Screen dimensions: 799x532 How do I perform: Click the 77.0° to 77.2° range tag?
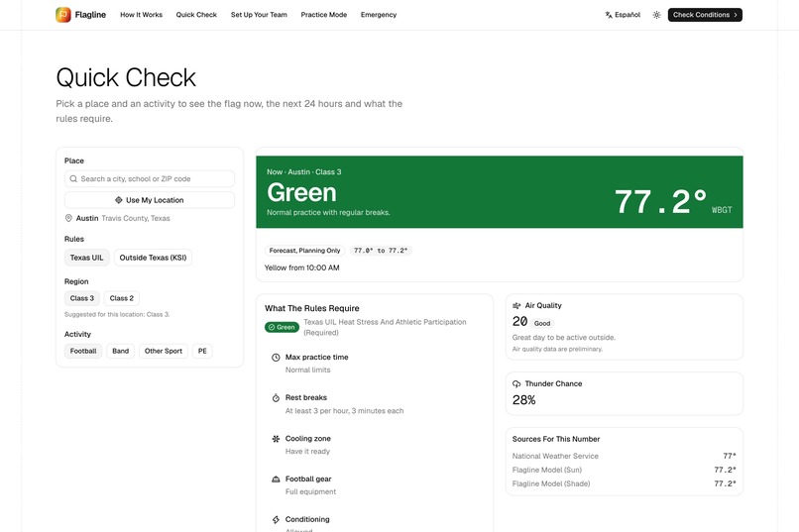(381, 251)
